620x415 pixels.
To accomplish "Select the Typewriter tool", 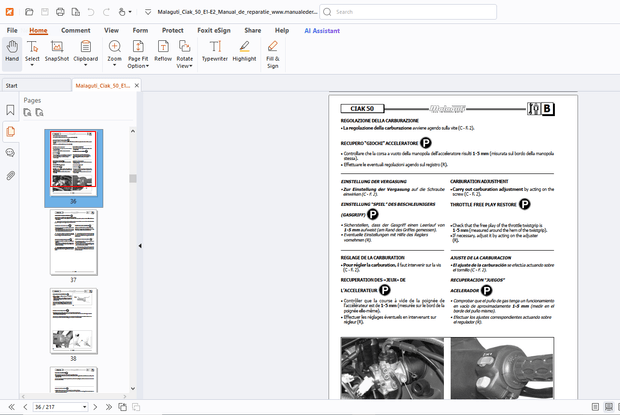I will click(x=215, y=51).
